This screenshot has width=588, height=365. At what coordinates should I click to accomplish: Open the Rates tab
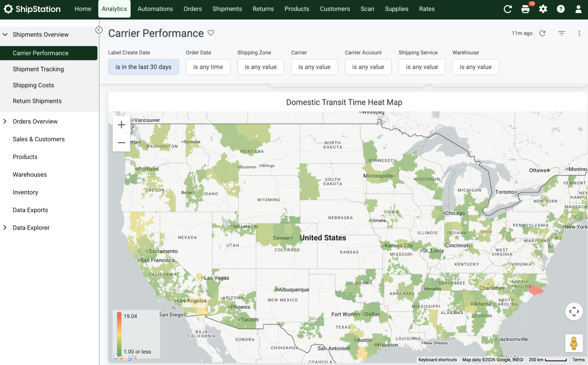click(427, 9)
